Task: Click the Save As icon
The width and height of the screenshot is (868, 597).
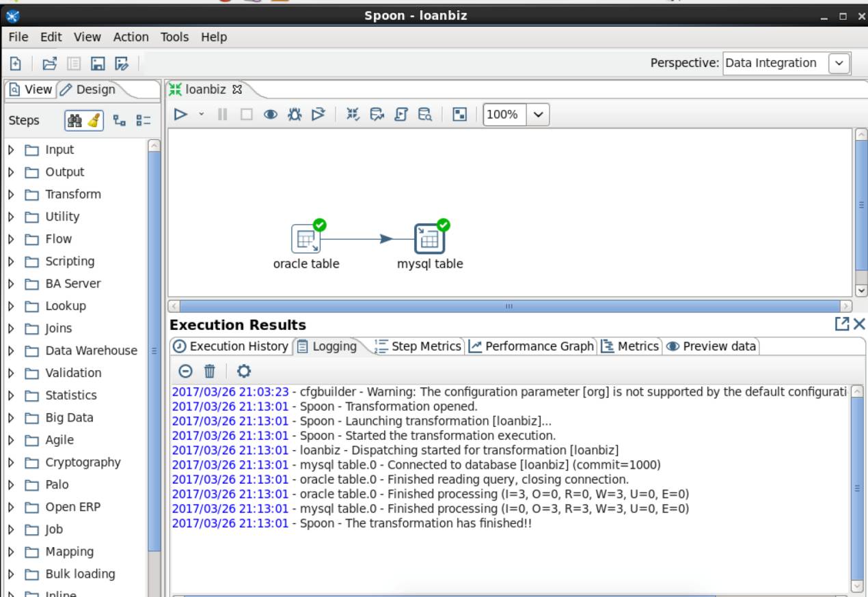Action: click(x=122, y=64)
